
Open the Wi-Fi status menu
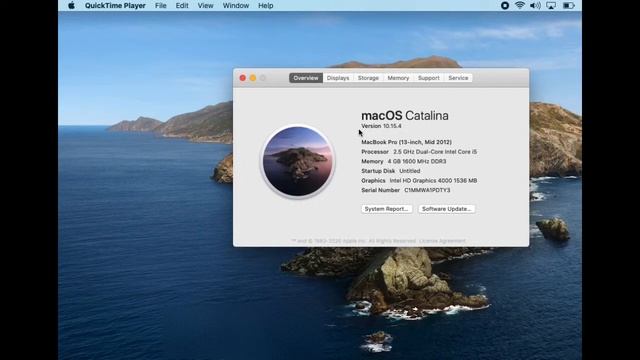coord(520,5)
